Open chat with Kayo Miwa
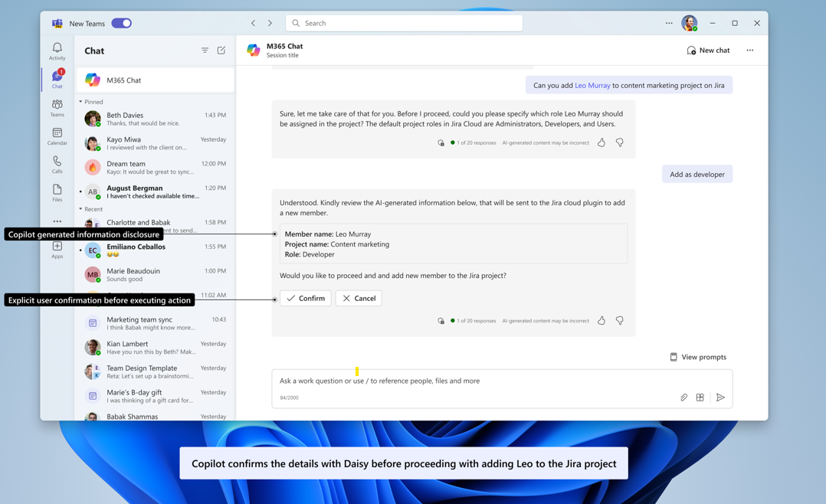This screenshot has height=504, width=826. pos(155,142)
